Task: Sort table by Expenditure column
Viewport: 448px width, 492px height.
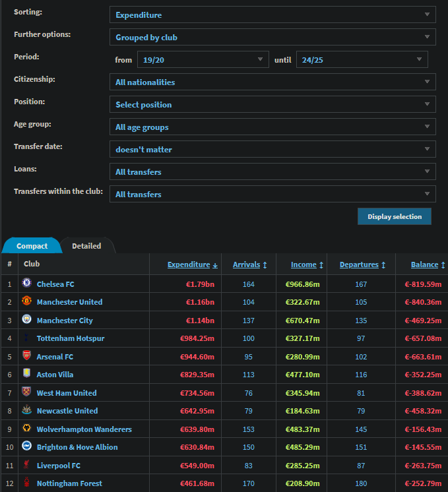Action: tap(192, 264)
